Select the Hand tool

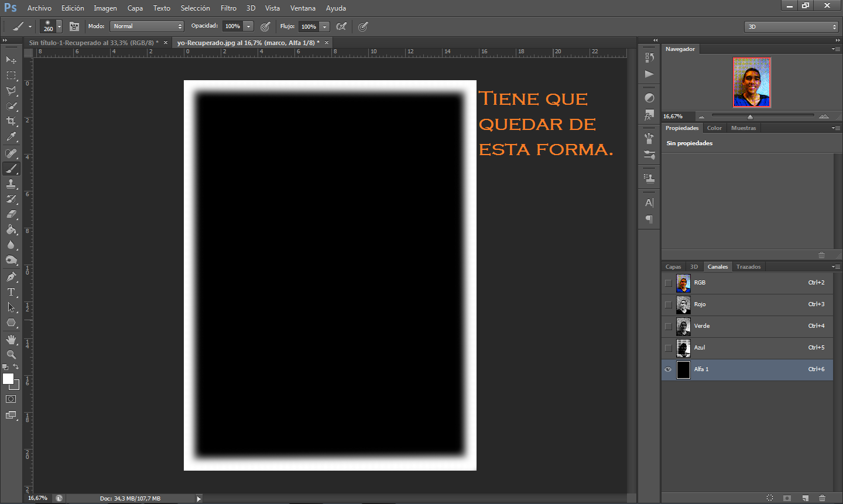tap(11, 340)
